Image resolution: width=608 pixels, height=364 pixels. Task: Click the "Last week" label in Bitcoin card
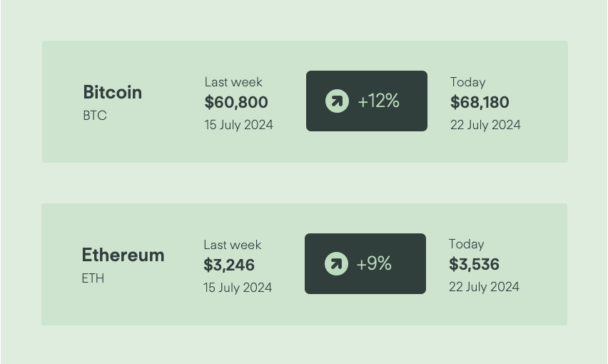tap(233, 82)
